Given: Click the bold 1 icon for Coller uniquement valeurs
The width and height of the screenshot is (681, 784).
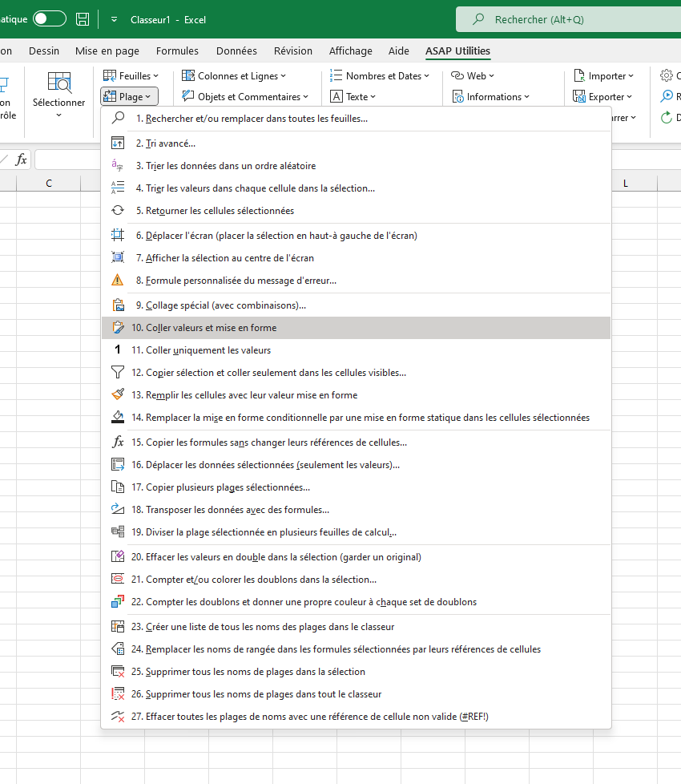Looking at the screenshot, I should [118, 350].
